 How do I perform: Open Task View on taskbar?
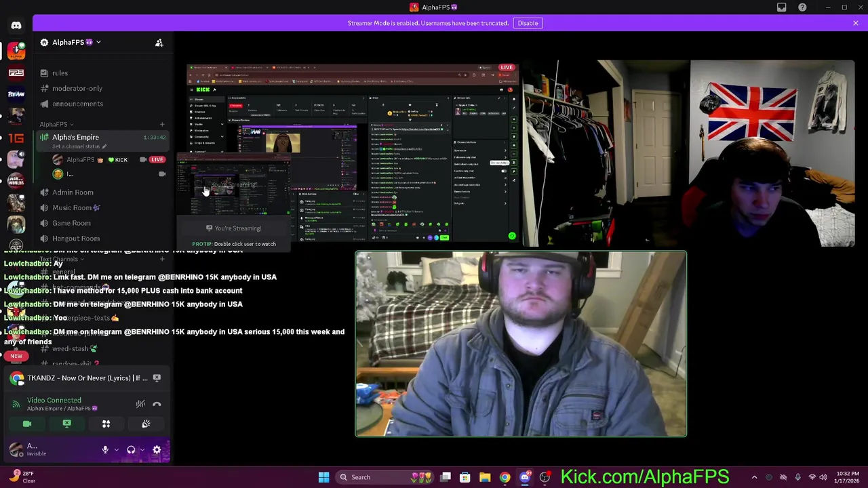click(x=446, y=477)
